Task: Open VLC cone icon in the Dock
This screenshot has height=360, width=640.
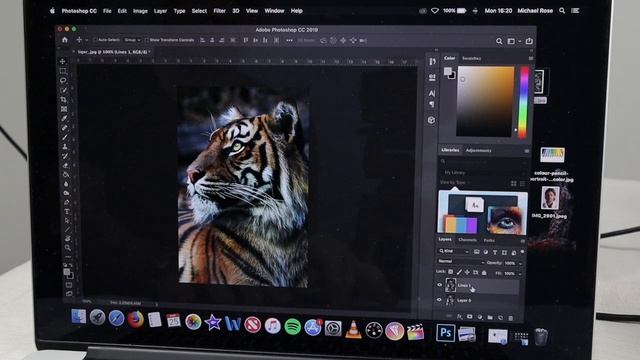Action: point(353,329)
